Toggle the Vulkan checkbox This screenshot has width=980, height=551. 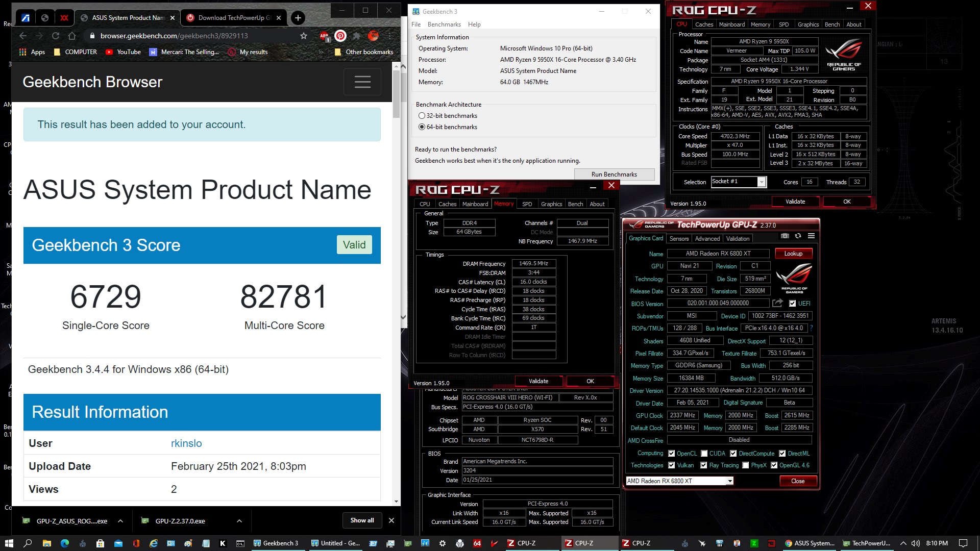click(672, 465)
